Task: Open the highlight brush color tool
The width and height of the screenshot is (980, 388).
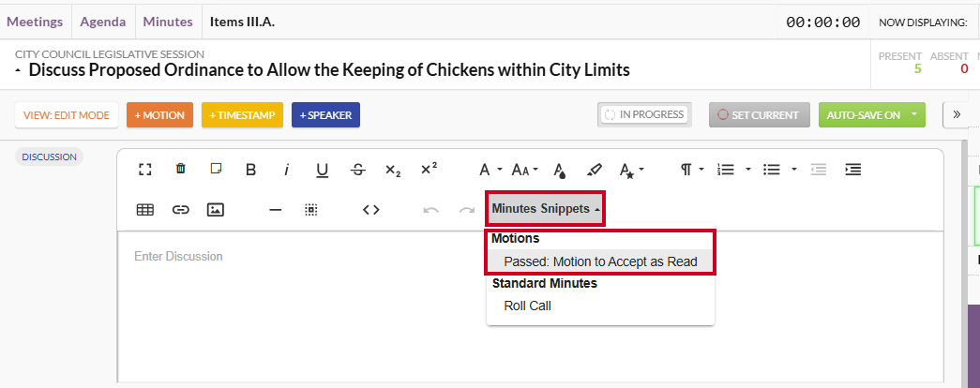Action: point(595,170)
